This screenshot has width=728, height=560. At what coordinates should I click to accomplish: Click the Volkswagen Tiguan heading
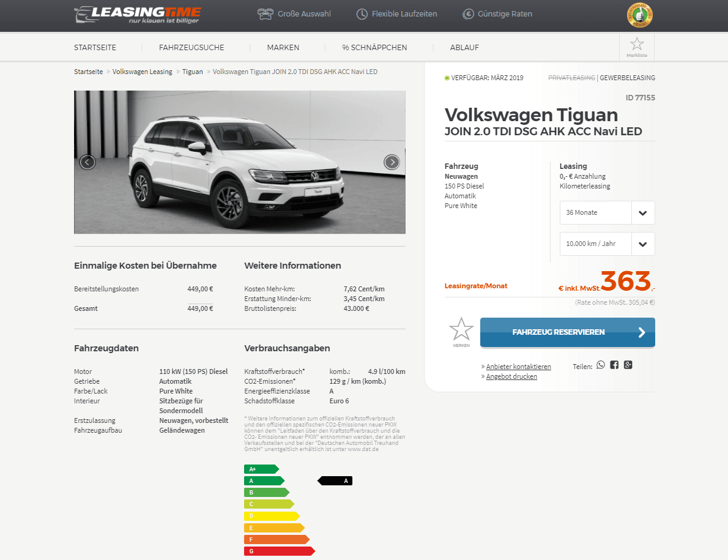pos(531,115)
